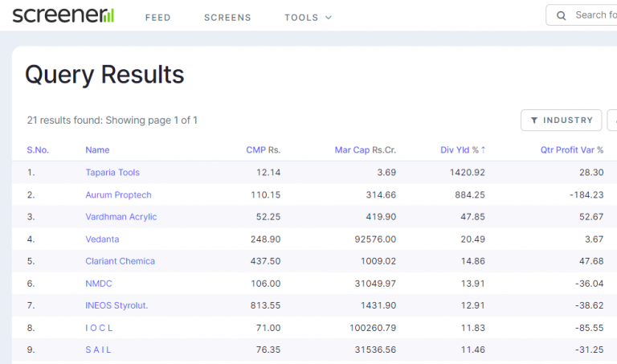Open the FEED menu item
This screenshot has height=364, width=617.
coord(157,18)
